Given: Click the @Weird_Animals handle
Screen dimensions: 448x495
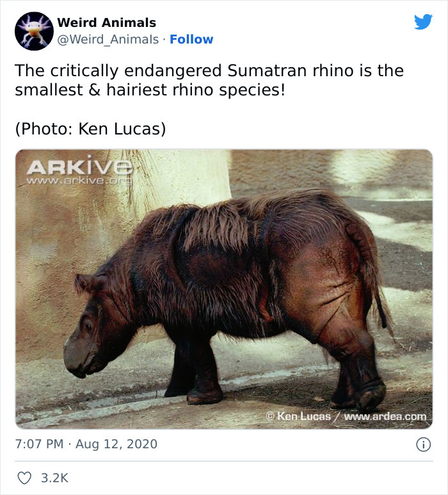Looking at the screenshot, I should [108, 40].
